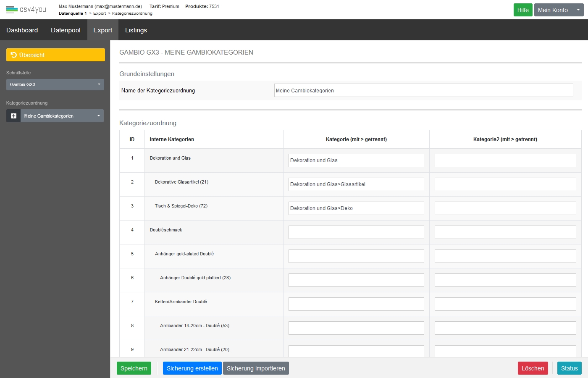Click Kategorie field for Doubléschmuck row
588x378 pixels.
click(x=356, y=232)
